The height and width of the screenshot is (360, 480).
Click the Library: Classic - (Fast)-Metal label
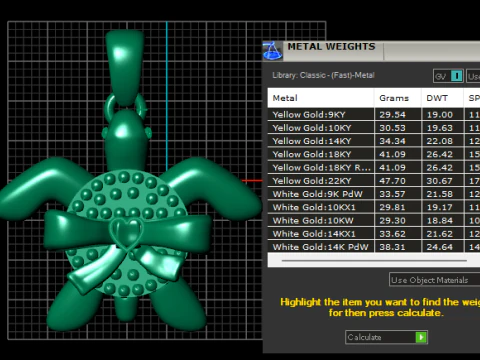coord(323,75)
